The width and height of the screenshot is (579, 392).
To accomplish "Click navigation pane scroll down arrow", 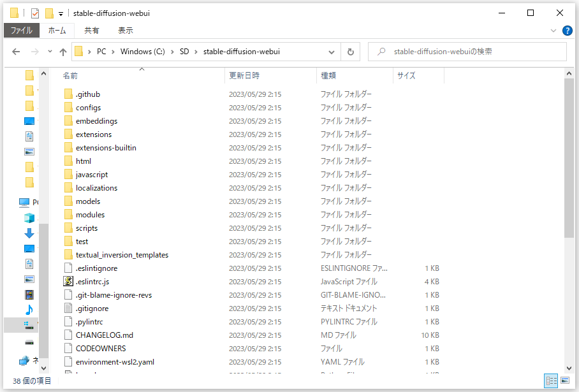I will pyautogui.click(x=43, y=368).
